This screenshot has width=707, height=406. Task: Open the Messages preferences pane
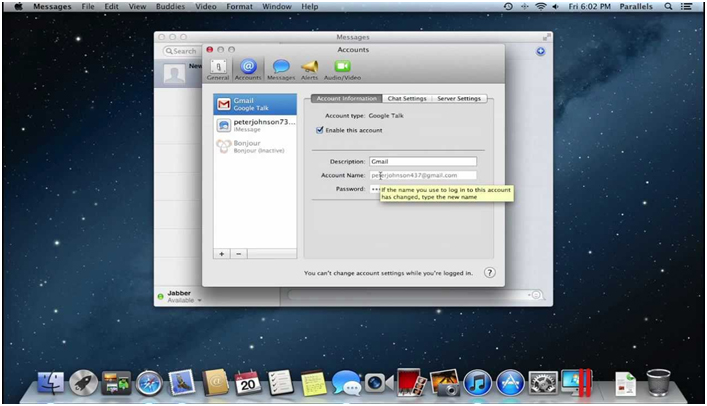click(x=281, y=70)
